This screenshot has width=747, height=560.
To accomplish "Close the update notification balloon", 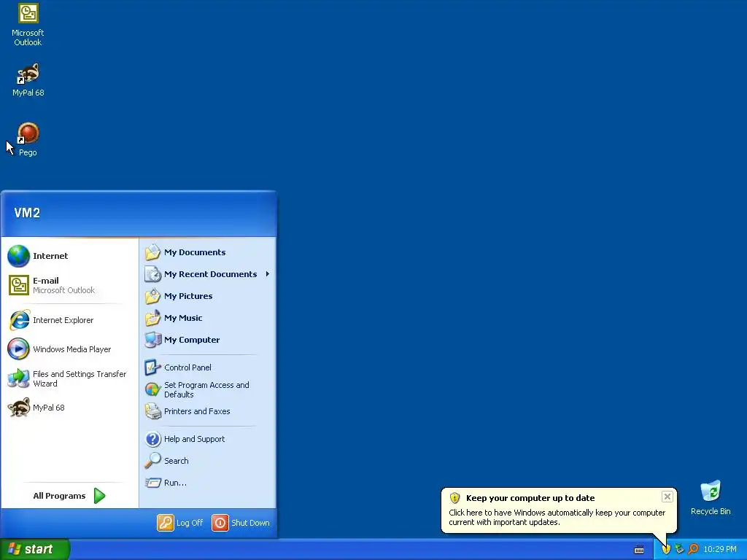I will coord(667,497).
